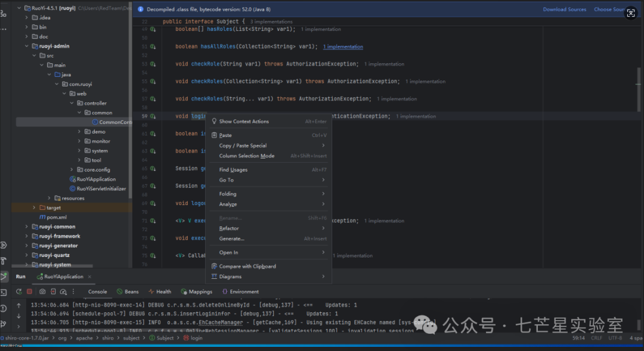The width and height of the screenshot is (644, 351).
Task: Open the Git tool window icon
Action: click(x=4, y=324)
